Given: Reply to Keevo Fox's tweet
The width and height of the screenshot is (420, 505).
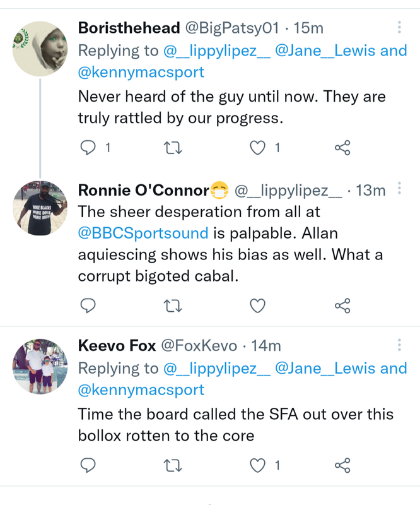Looking at the screenshot, I should pyautogui.click(x=90, y=466).
